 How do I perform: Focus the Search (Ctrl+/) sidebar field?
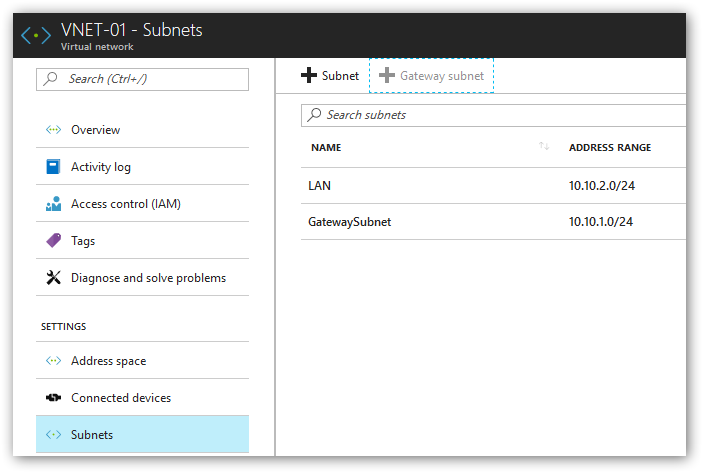(142, 79)
